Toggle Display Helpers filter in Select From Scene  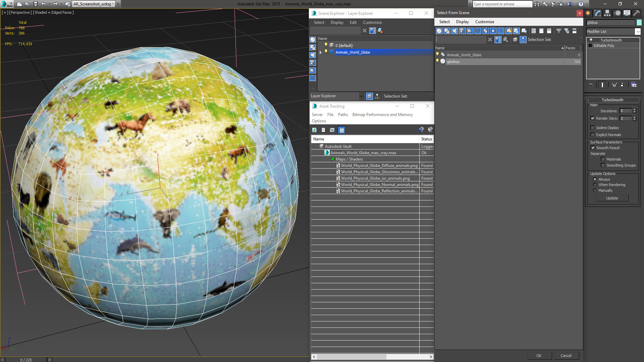click(470, 31)
